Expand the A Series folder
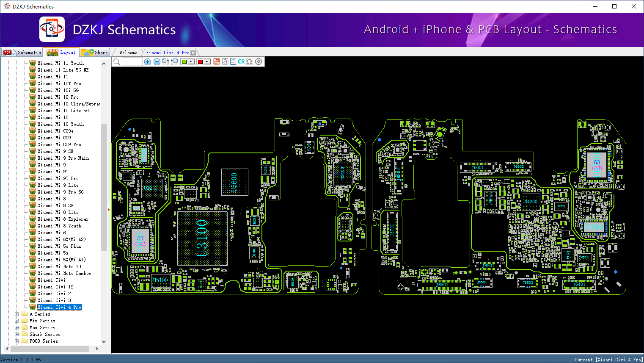The image size is (644, 363). 17,314
